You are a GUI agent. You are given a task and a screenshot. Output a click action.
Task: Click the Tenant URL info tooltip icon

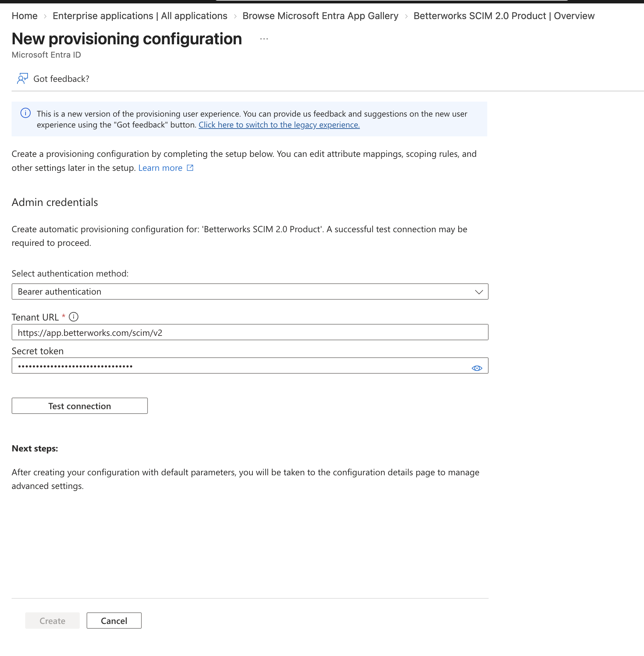(x=74, y=317)
